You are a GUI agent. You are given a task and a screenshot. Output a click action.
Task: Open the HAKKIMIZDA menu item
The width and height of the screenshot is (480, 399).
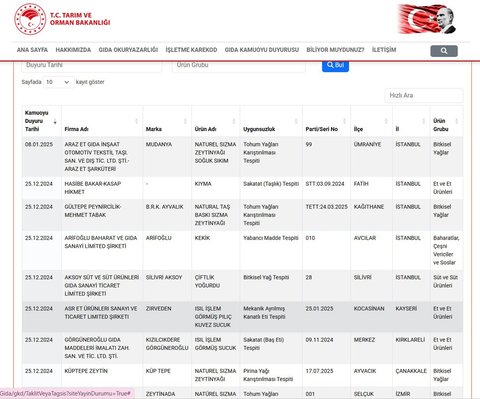pos(73,50)
